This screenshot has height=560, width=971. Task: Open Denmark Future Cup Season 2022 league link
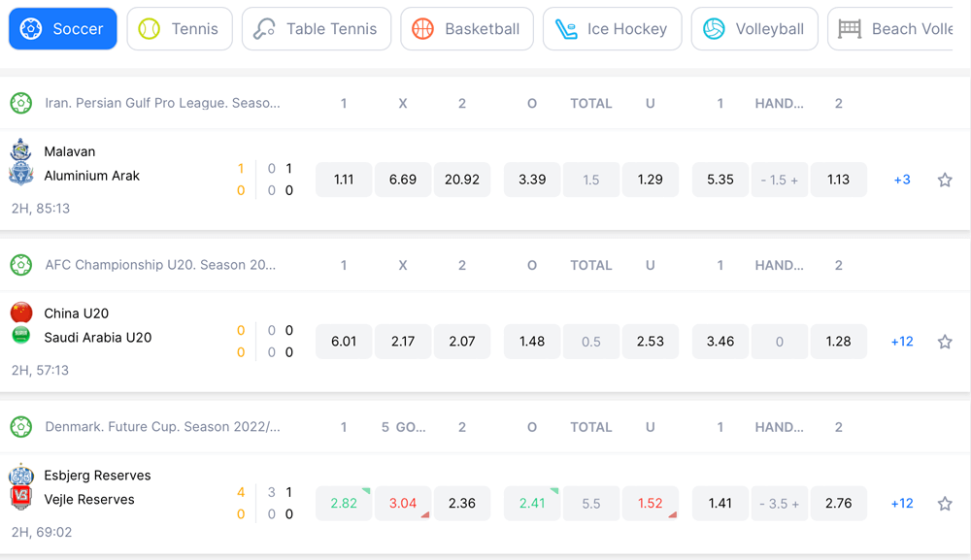tap(162, 427)
